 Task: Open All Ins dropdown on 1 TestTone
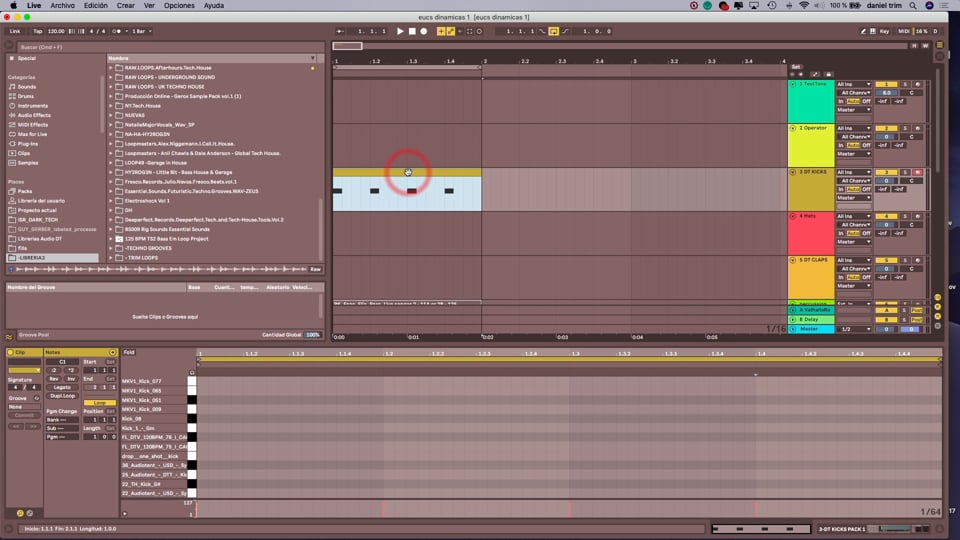pos(853,84)
